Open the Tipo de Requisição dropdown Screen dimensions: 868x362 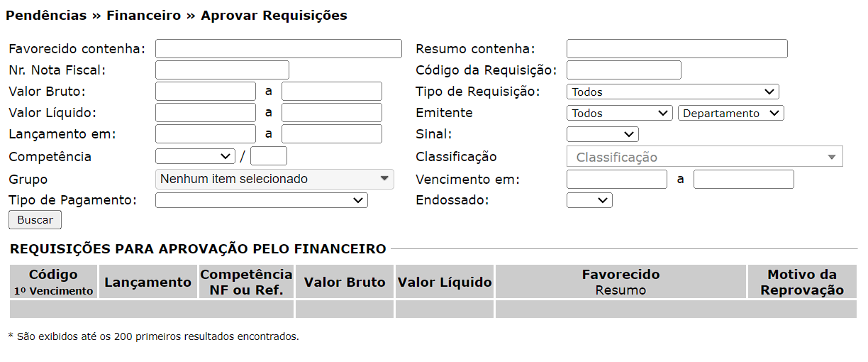[x=672, y=92]
